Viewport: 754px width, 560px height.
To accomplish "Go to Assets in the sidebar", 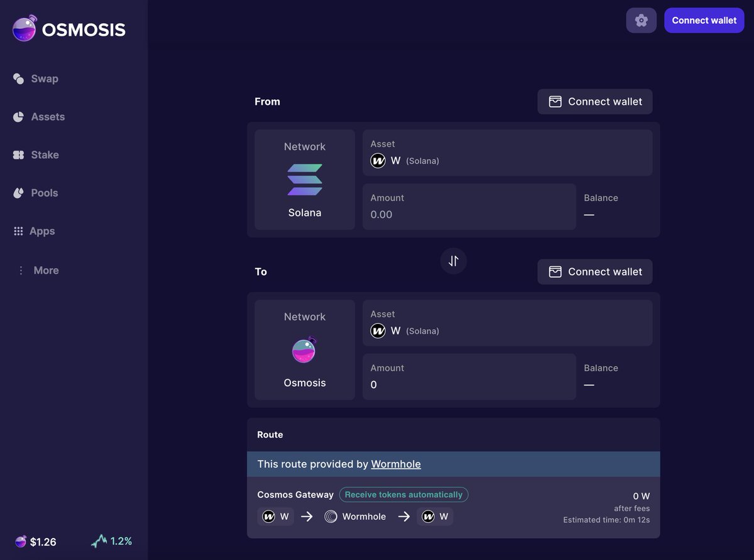I will coord(39,117).
